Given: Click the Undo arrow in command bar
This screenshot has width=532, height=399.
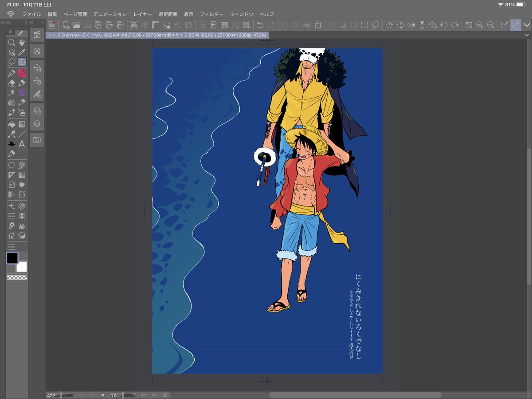Looking at the screenshot, I should pos(260,25).
